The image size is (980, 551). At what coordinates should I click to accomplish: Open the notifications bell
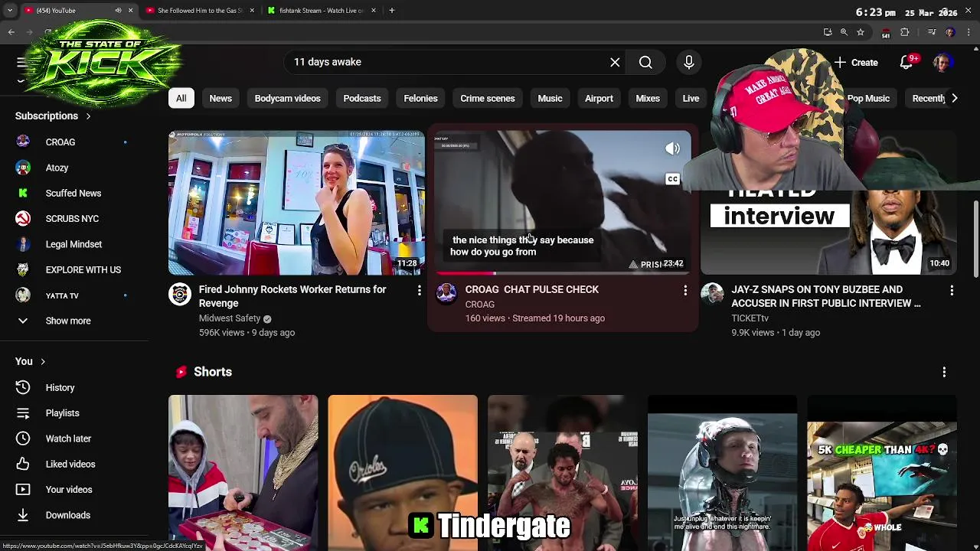coord(906,63)
